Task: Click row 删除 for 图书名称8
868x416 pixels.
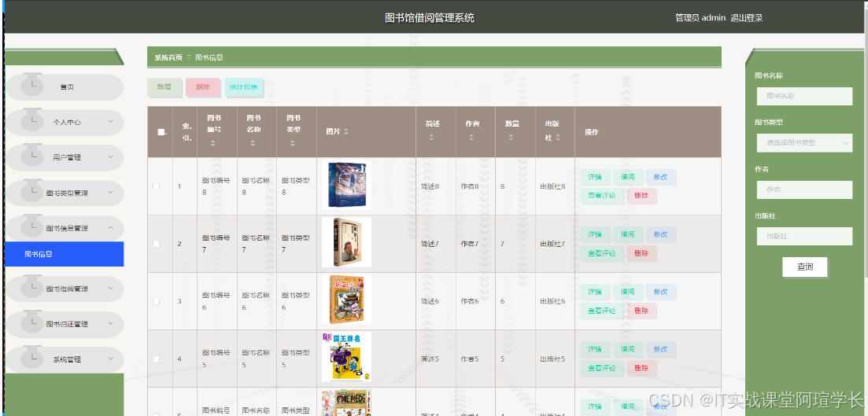Action: [x=641, y=196]
